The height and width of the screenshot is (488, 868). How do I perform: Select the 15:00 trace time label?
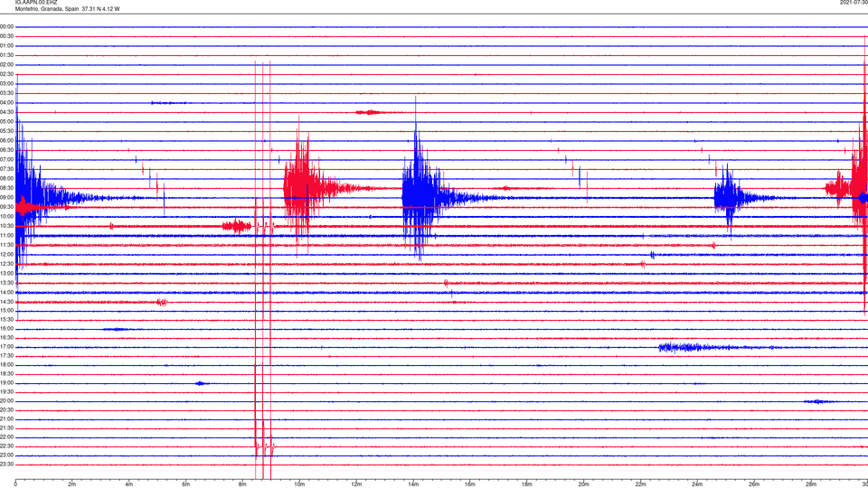tap(6, 311)
